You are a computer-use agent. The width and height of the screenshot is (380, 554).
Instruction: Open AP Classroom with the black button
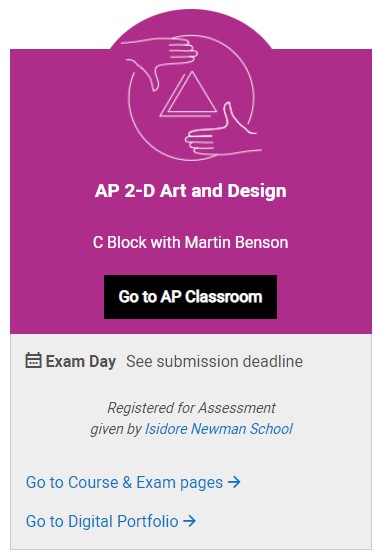pyautogui.click(x=190, y=297)
